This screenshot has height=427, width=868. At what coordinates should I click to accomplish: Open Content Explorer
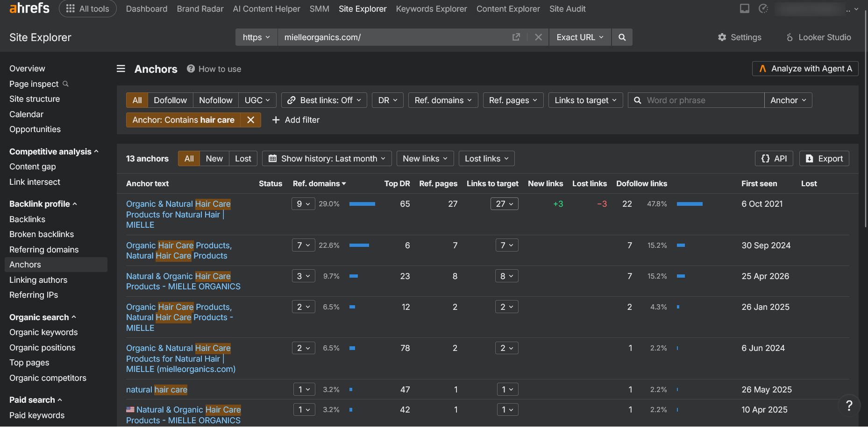(x=508, y=9)
